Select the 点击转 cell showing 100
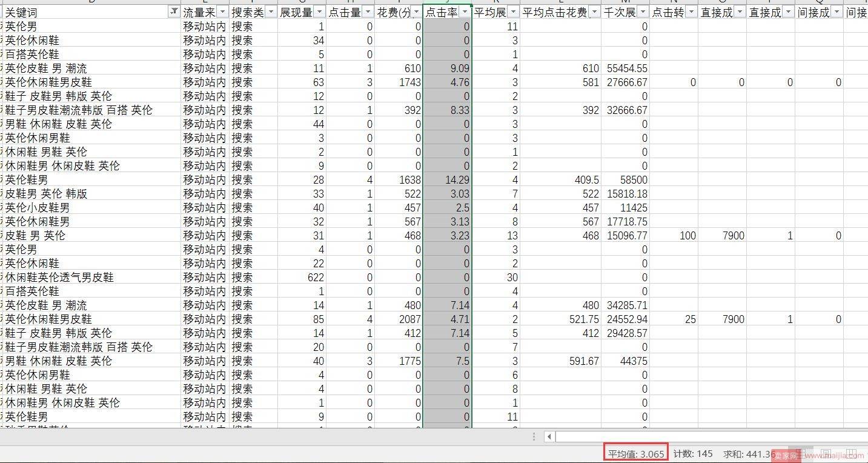The width and height of the screenshot is (868, 463). [674, 235]
